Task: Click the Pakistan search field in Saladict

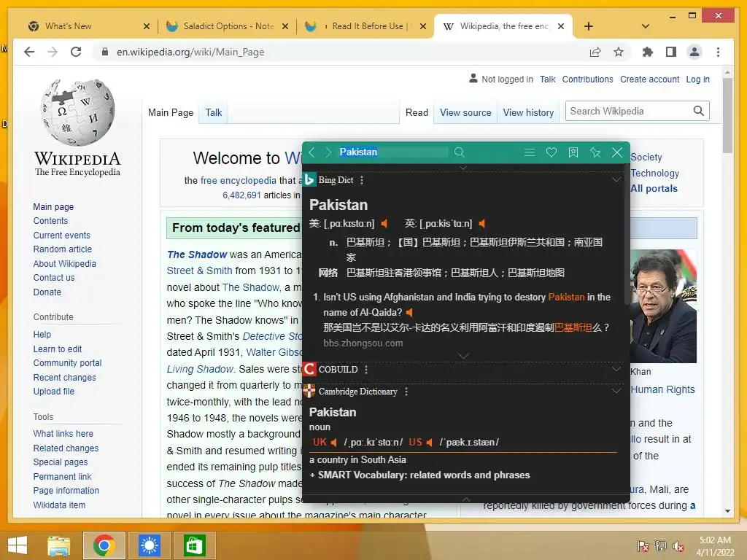Action: click(x=392, y=152)
